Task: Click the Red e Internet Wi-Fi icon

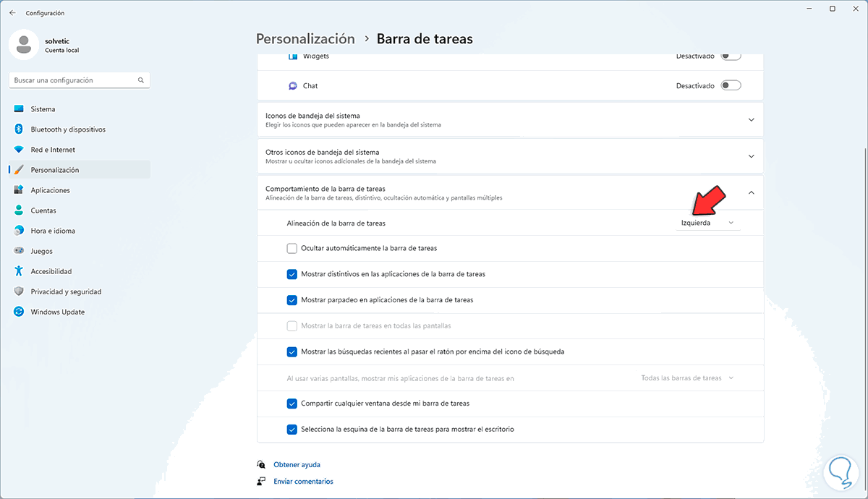Action: (18, 150)
